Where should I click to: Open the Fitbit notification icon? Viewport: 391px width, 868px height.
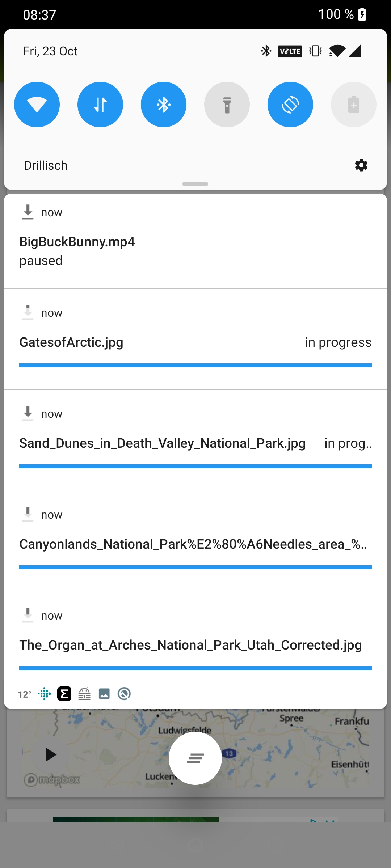point(45,694)
